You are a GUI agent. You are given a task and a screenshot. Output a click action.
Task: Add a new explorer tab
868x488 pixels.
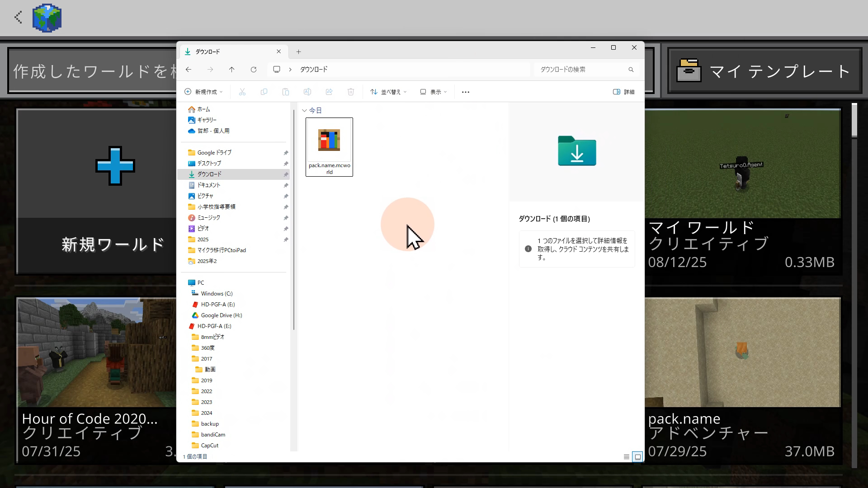coord(298,52)
